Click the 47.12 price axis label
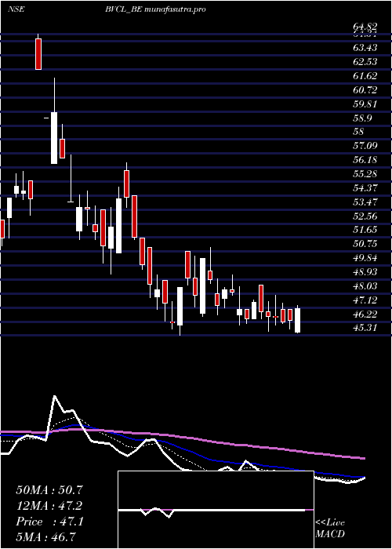 click(365, 300)
